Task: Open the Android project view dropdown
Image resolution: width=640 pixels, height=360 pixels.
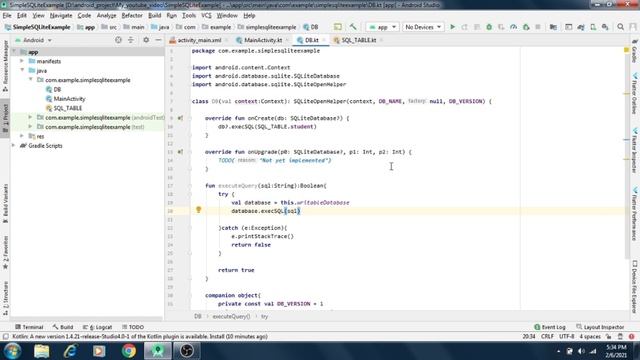Action: [x=33, y=40]
